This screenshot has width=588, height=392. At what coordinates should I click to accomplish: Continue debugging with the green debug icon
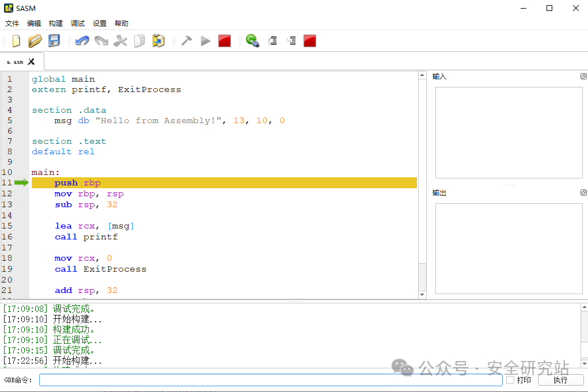(x=252, y=40)
